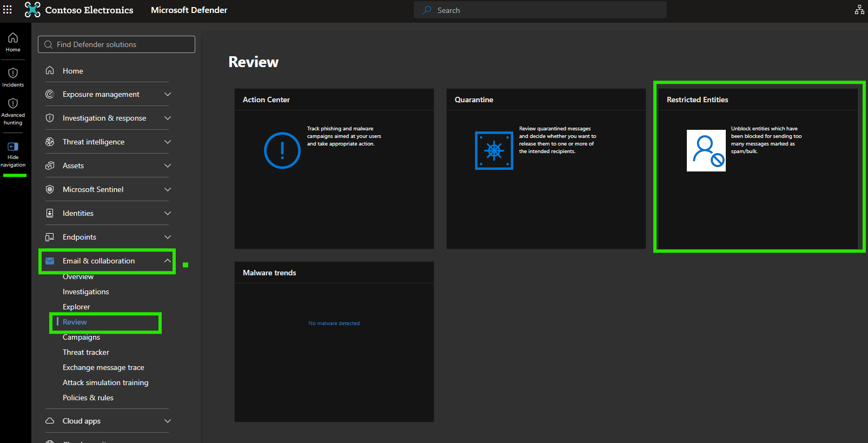Viewport: 868px width, 443px height.
Task: Open the organization chart icon in header
Action: (859, 10)
